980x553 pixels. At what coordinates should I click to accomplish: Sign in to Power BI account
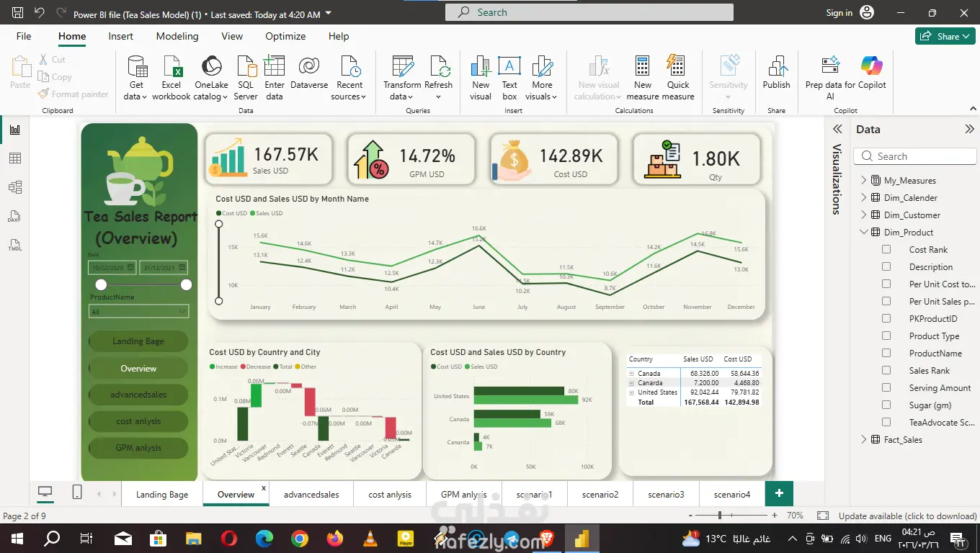pyautogui.click(x=850, y=13)
